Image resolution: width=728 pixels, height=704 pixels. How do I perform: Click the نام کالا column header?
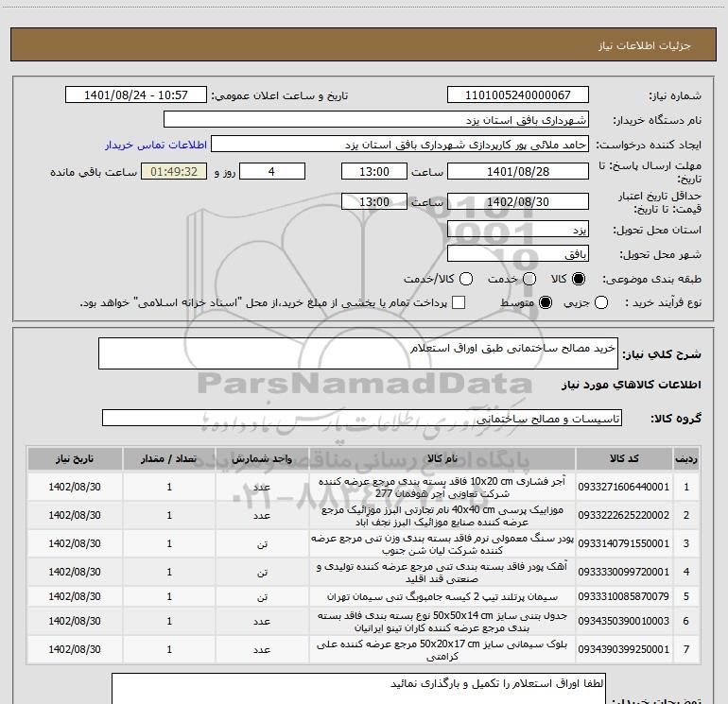point(442,458)
